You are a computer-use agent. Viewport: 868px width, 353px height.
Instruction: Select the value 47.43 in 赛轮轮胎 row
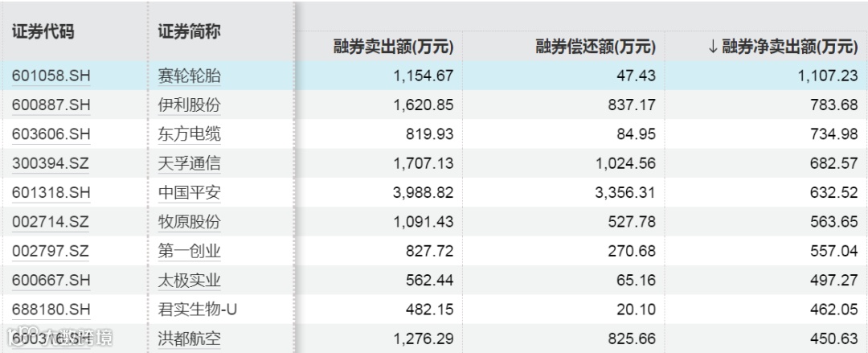tap(636, 76)
